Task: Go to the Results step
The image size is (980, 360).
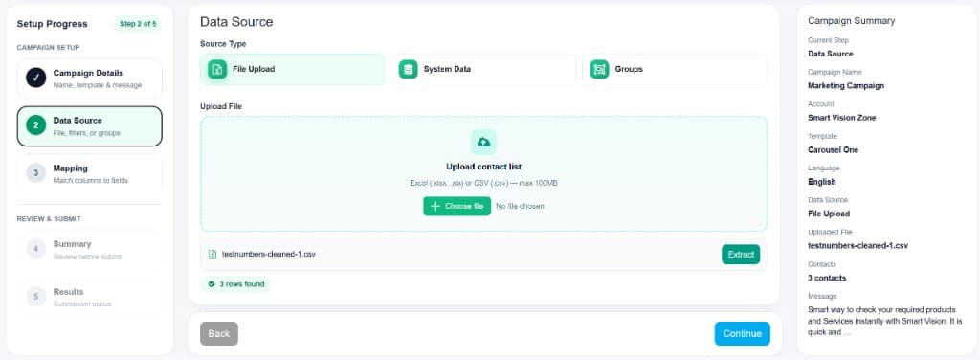Action: point(89,297)
